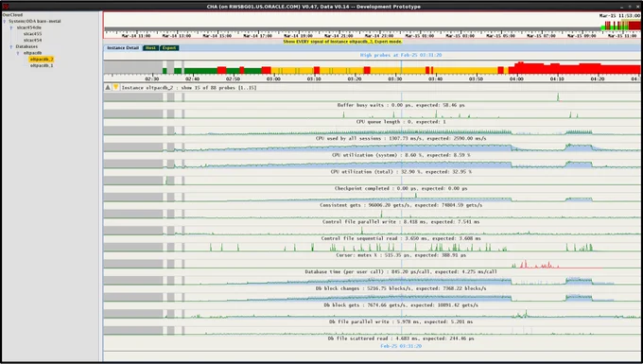Click the up-arrow icon beside probe list header
Screen dimensions: 643x364
pyautogui.click(x=108, y=87)
